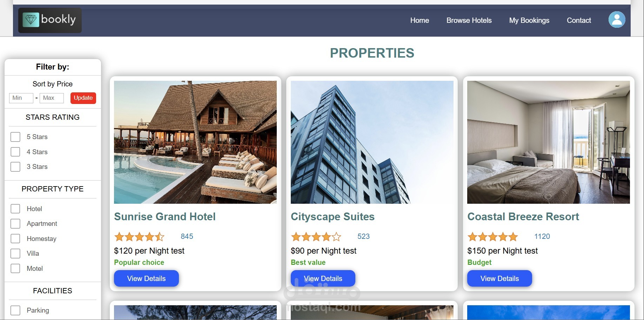
Task: Toggle the Apartment checkbox
Action: point(15,224)
